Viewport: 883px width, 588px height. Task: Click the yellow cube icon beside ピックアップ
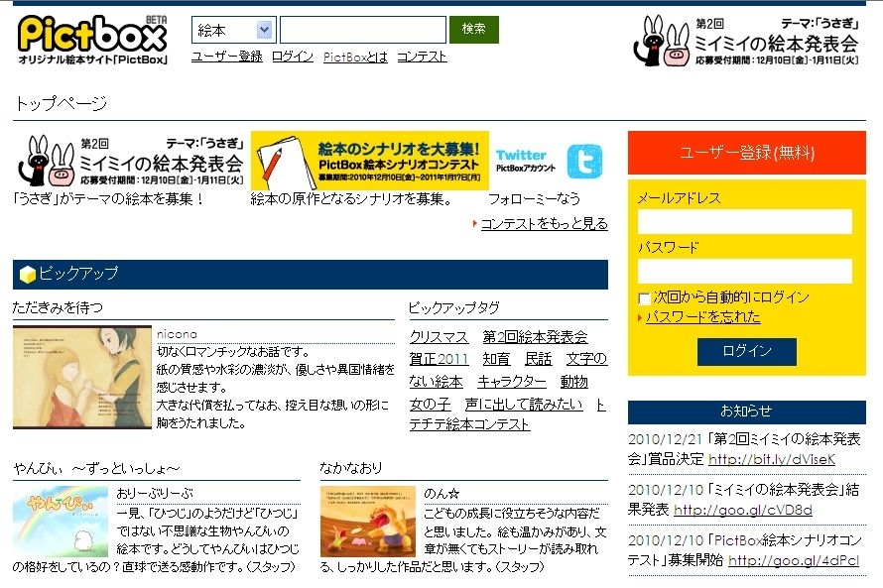click(x=28, y=274)
